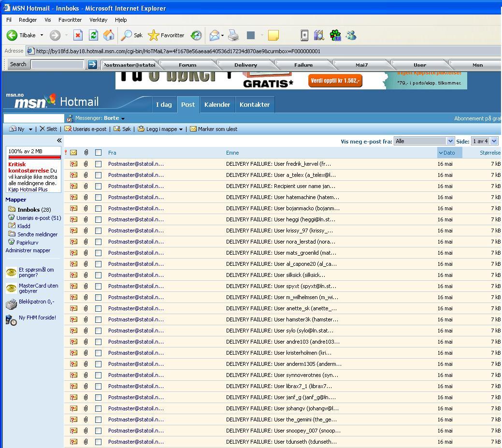
Task: Tick the checkbox for al_capone20 message
Action: 98,264
